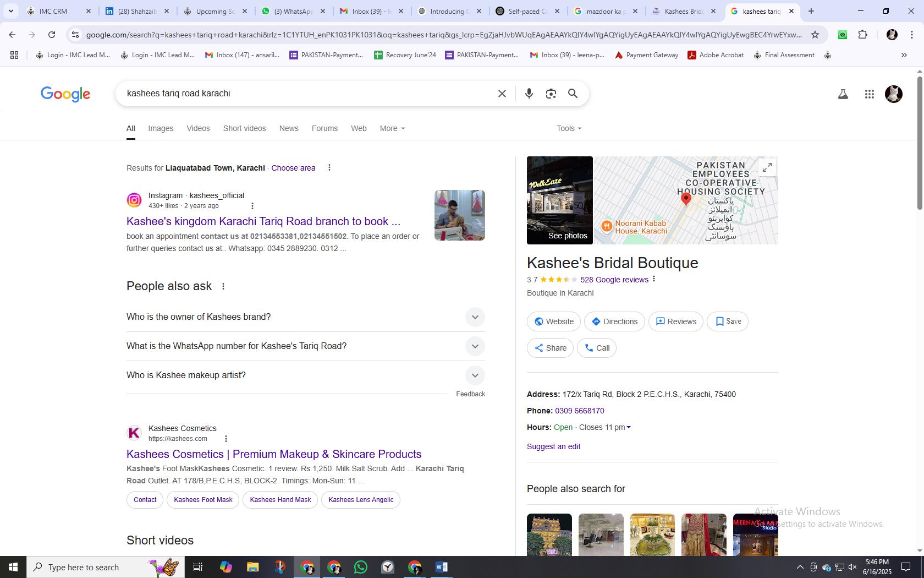This screenshot has height=578, width=924.
Task: Open the Instagram result thumbnail image
Action: click(460, 215)
